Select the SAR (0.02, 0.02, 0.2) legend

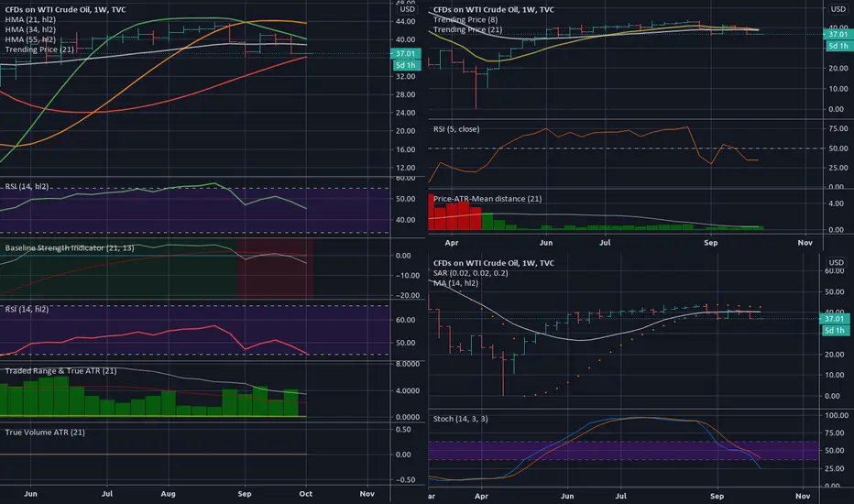[471, 273]
